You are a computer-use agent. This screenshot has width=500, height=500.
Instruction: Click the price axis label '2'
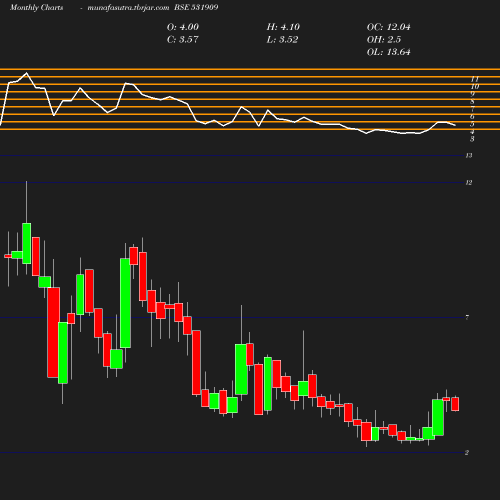click(467, 453)
